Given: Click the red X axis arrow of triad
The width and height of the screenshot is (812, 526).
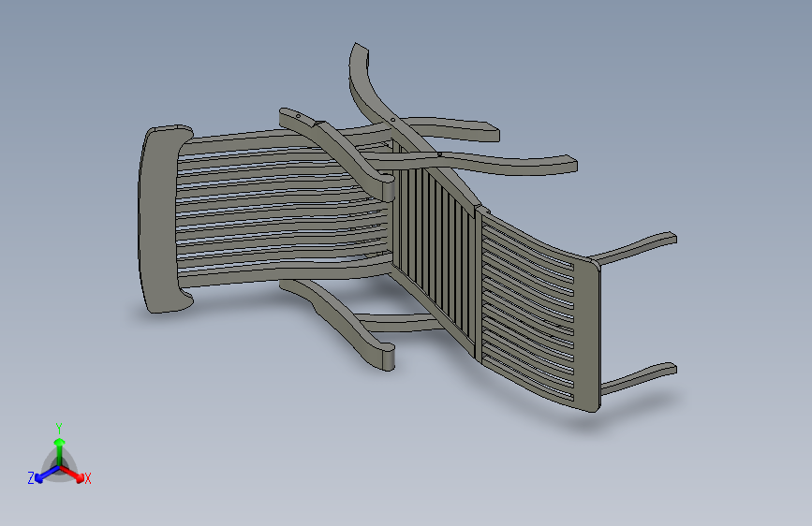Looking at the screenshot, I should [72, 474].
